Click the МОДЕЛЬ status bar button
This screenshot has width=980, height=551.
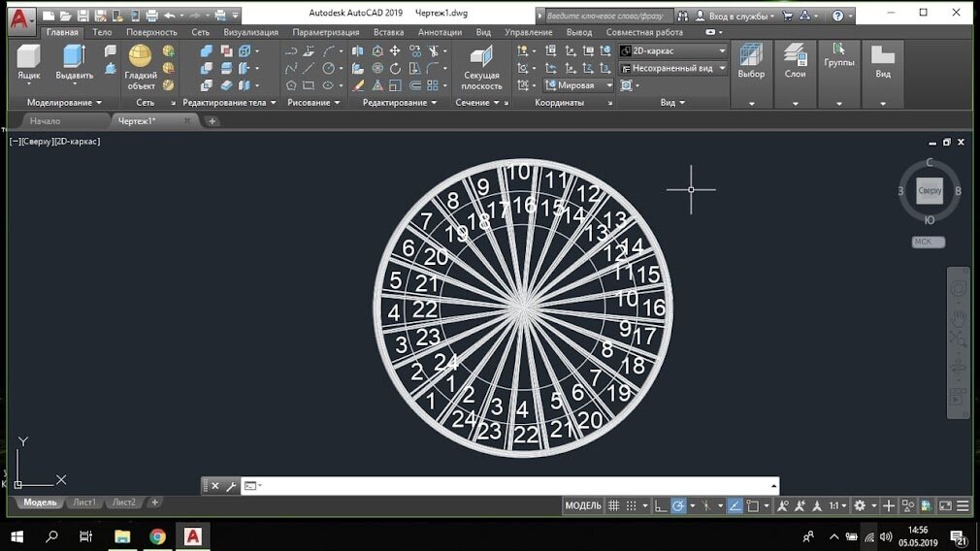pyautogui.click(x=582, y=505)
